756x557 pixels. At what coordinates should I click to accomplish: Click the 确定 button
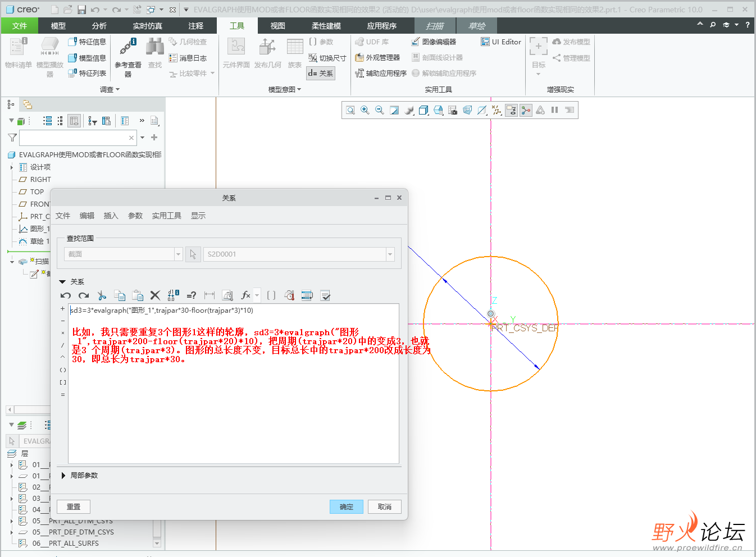click(x=347, y=506)
